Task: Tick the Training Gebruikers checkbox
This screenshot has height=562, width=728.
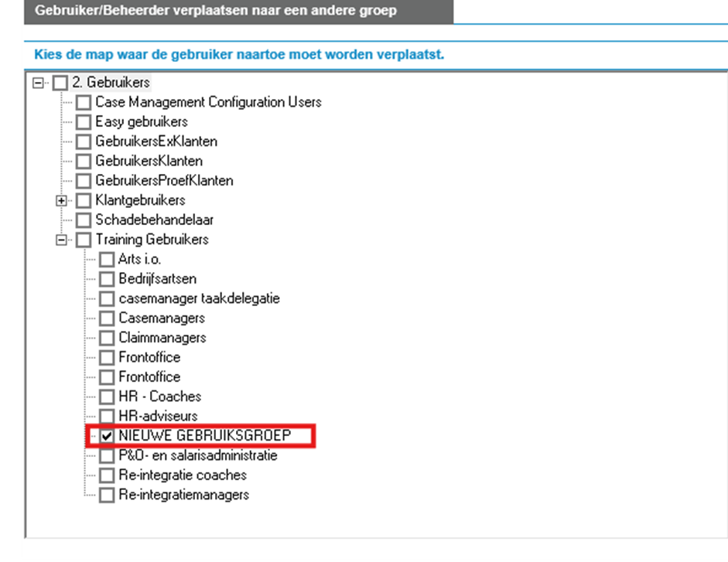Action: coord(84,240)
